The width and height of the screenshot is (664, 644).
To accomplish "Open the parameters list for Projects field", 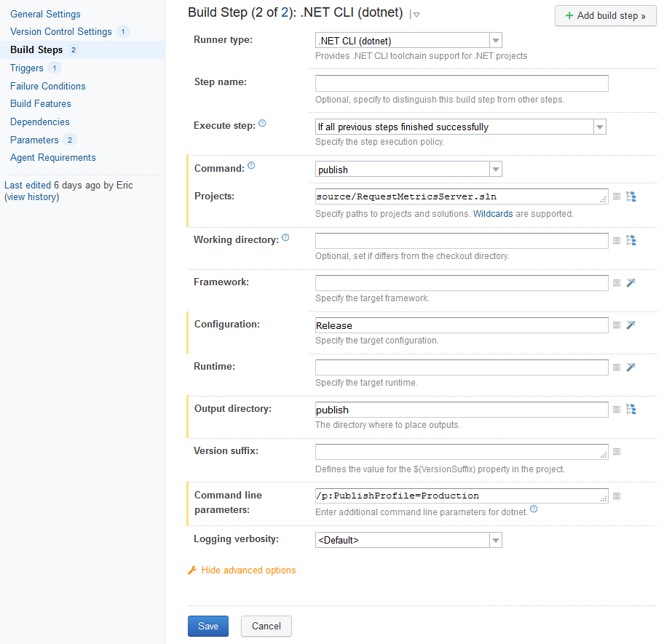I will [617, 196].
